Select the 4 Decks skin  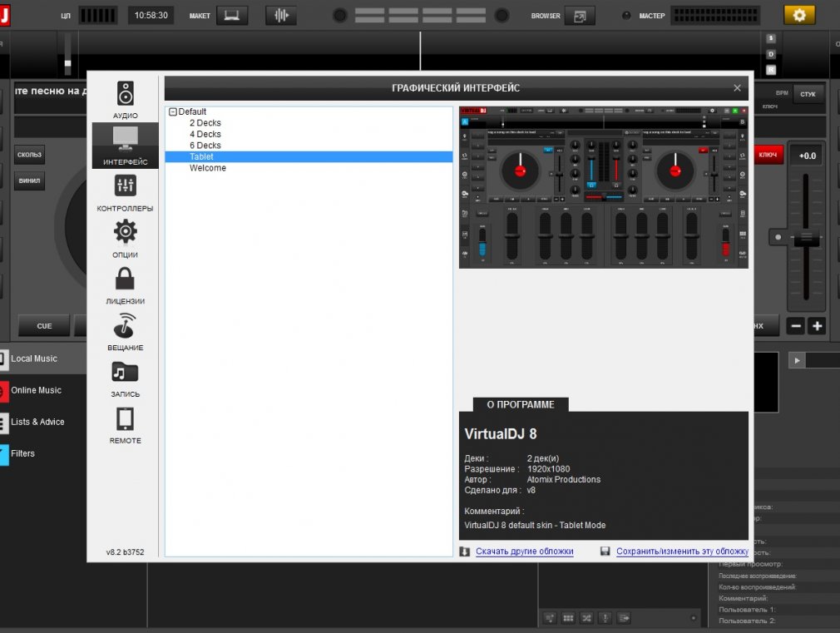pos(205,134)
